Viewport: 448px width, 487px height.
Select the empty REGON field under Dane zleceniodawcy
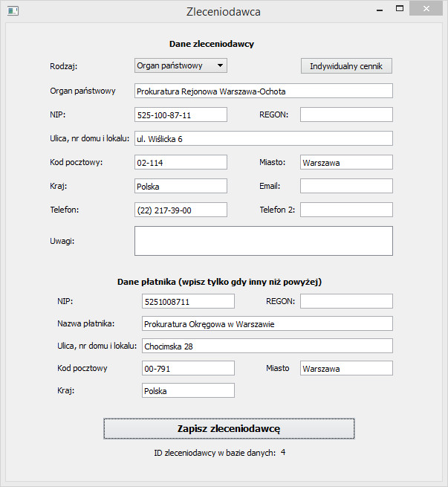point(346,115)
